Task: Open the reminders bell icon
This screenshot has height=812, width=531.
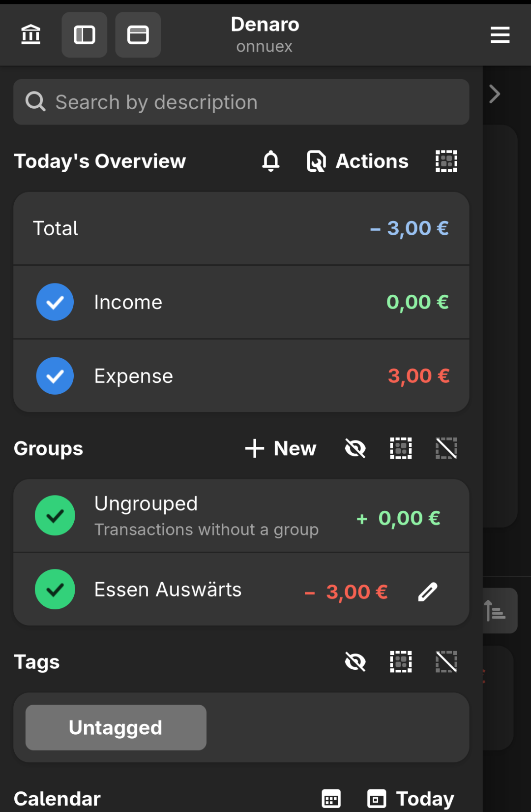Action: [271, 161]
